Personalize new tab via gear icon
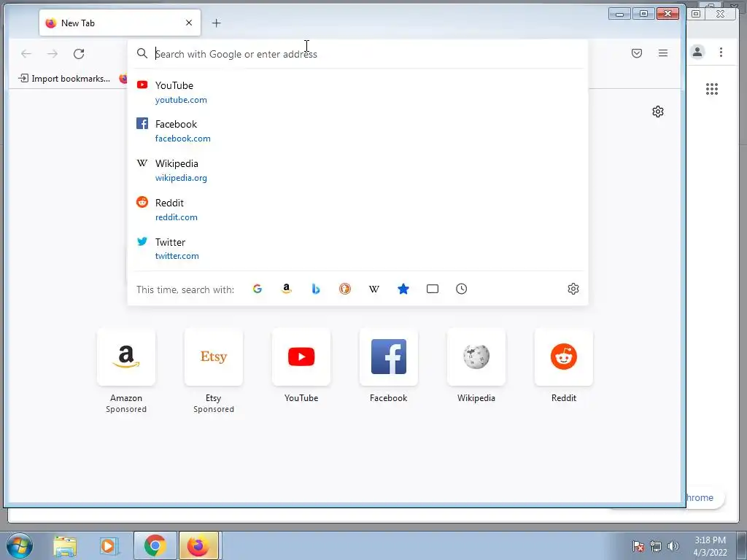 tap(658, 112)
